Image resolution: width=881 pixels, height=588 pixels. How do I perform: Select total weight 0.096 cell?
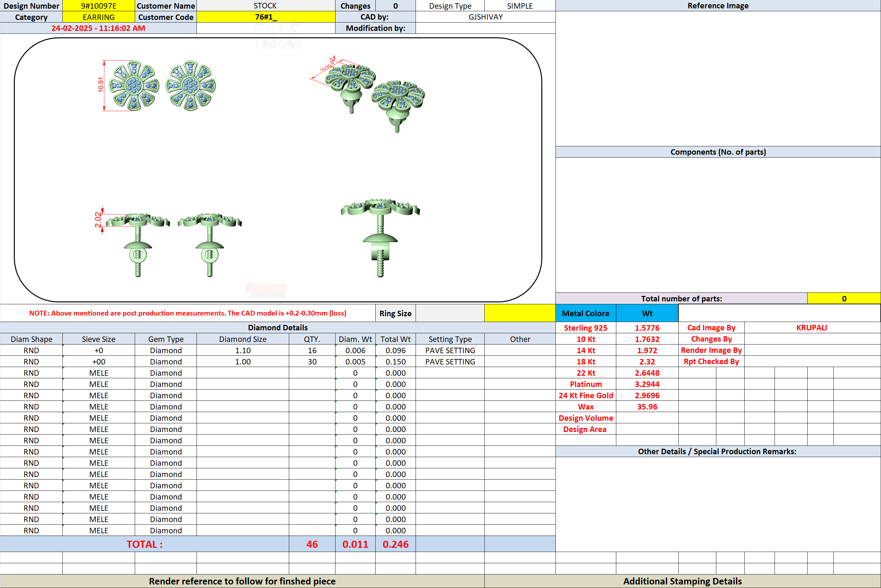pos(396,350)
